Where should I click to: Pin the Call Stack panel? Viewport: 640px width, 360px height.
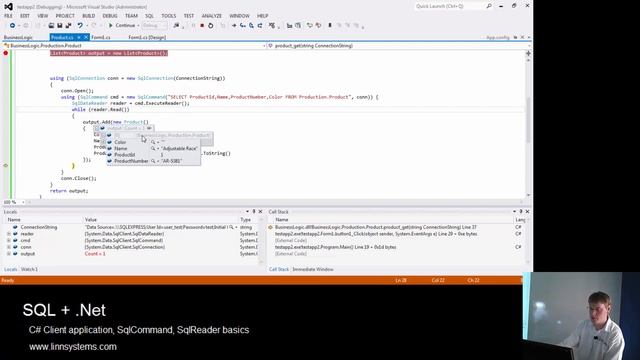pyautogui.click(x=520, y=211)
